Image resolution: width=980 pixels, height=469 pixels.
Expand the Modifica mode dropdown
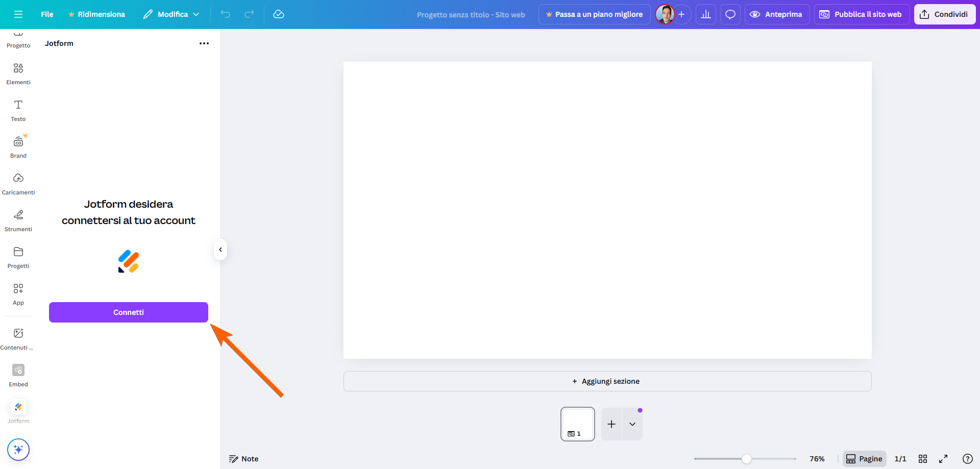(x=171, y=14)
